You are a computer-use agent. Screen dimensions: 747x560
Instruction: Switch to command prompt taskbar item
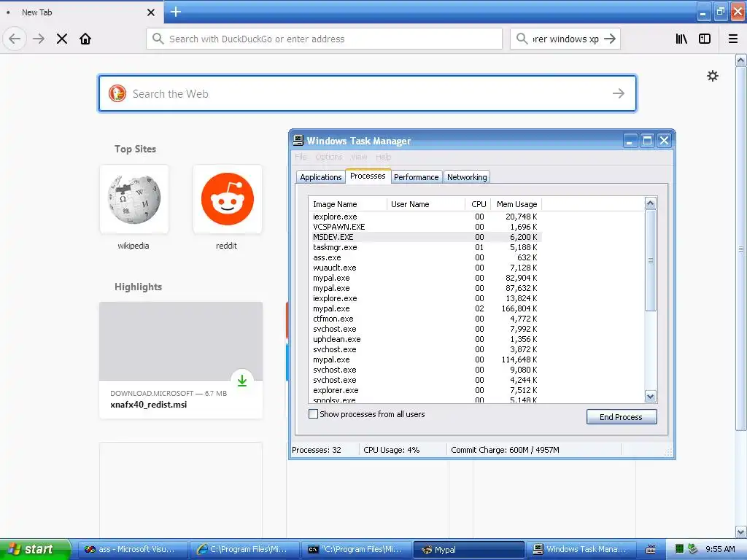coord(357,549)
